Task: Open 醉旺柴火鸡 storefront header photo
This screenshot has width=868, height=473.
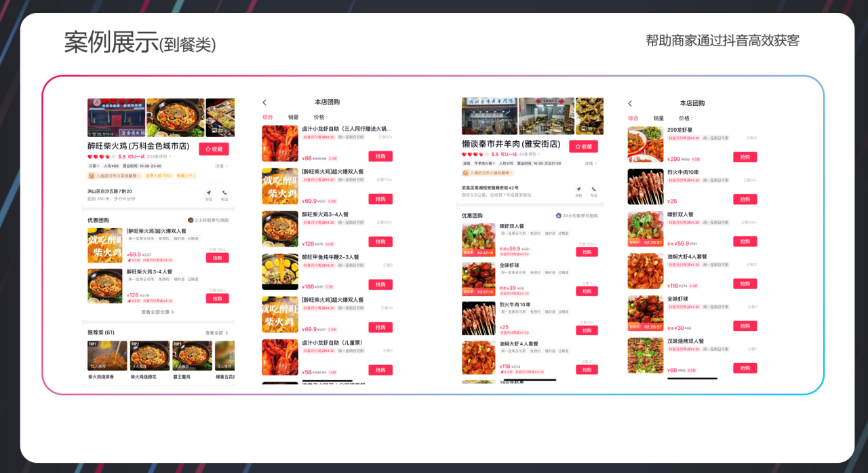Action: coord(116,117)
